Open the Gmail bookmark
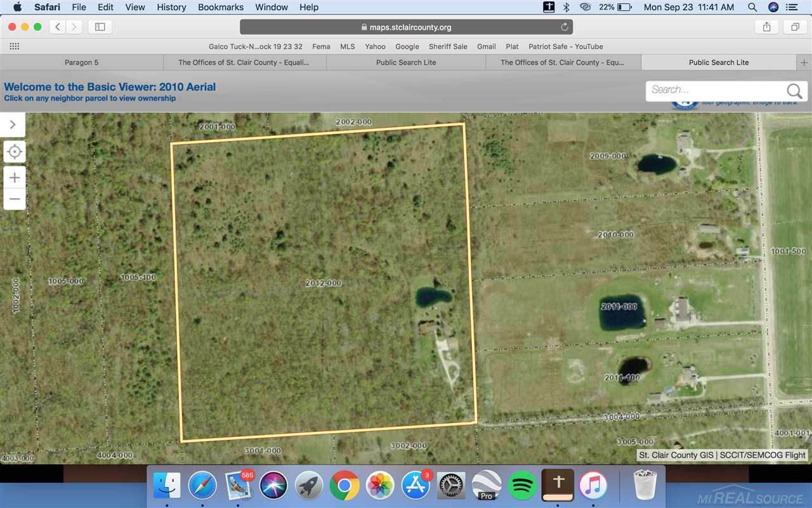The width and height of the screenshot is (812, 508). (x=487, y=46)
